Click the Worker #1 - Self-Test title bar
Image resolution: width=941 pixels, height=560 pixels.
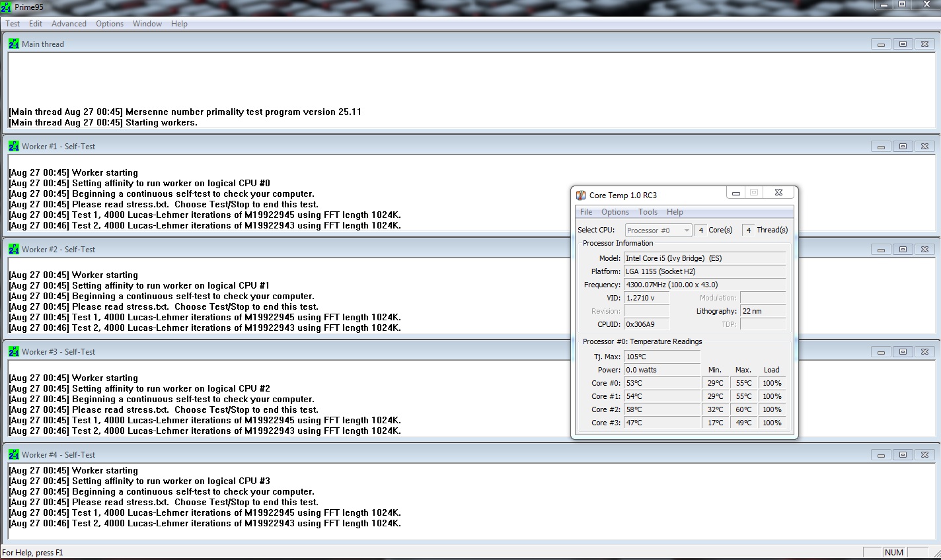point(470,147)
